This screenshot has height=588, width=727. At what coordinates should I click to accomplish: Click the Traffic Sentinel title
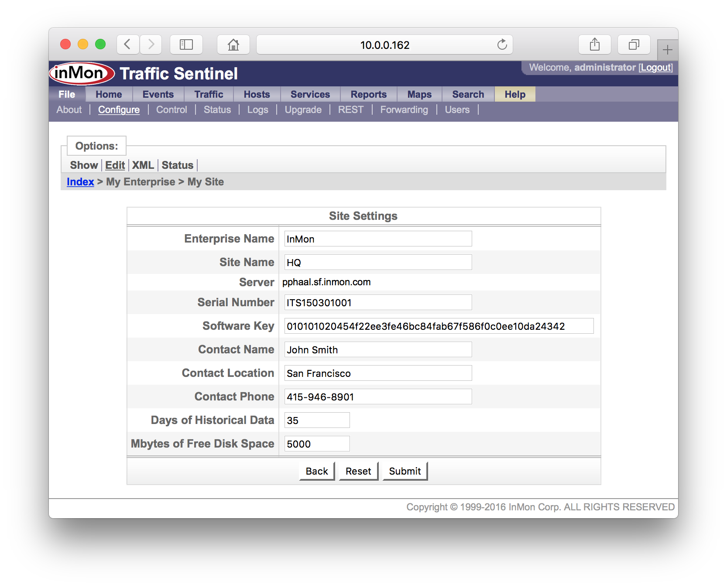point(178,74)
